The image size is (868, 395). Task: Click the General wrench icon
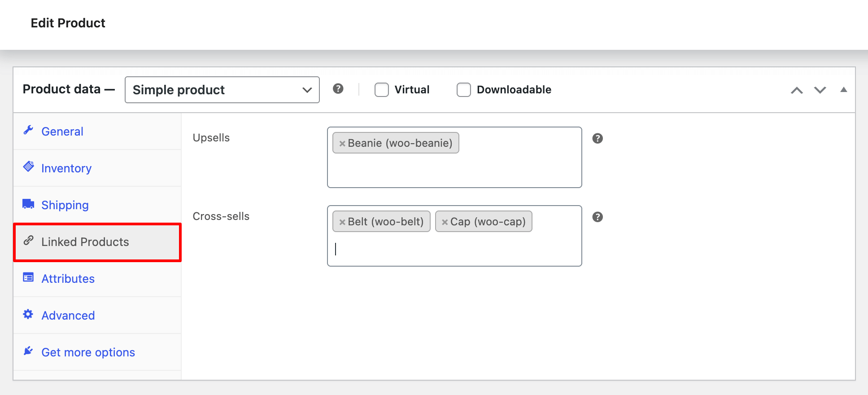point(29,130)
